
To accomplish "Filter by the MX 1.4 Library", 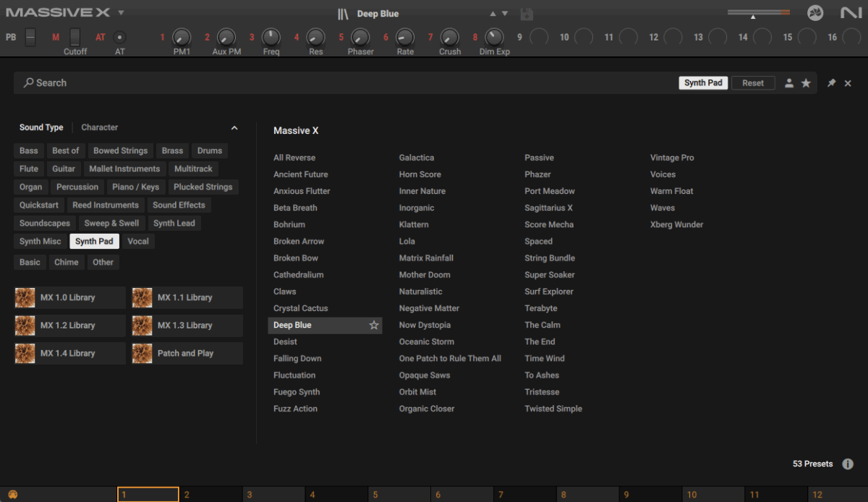I will click(x=69, y=354).
